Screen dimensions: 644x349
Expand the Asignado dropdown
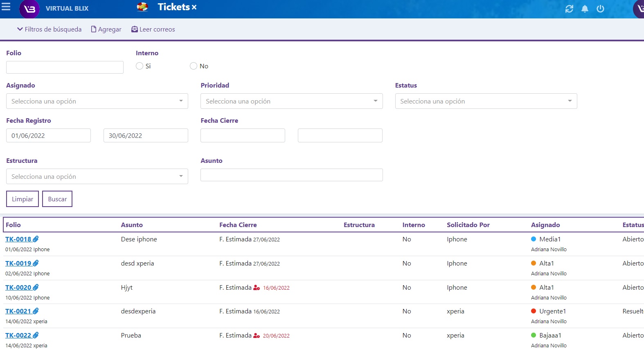(x=97, y=101)
